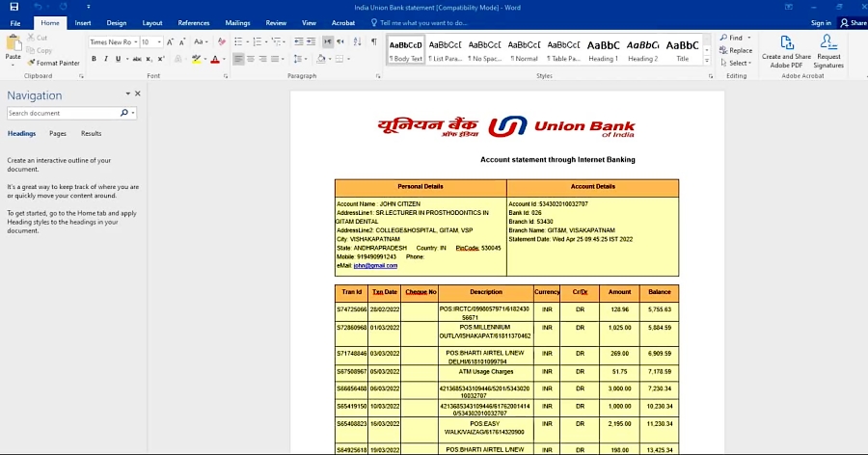Apply subscript formatting
The image size is (868, 455).
[x=149, y=59]
